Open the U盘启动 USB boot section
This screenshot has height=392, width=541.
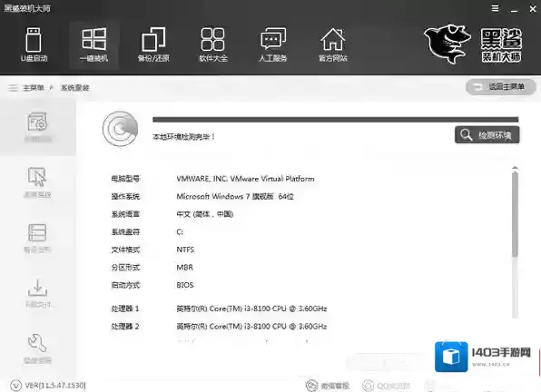pyautogui.click(x=34, y=44)
